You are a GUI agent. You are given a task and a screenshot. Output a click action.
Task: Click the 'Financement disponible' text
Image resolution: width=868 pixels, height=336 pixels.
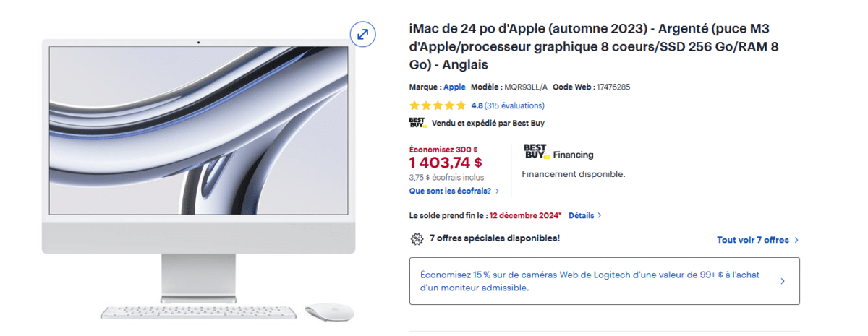click(573, 174)
